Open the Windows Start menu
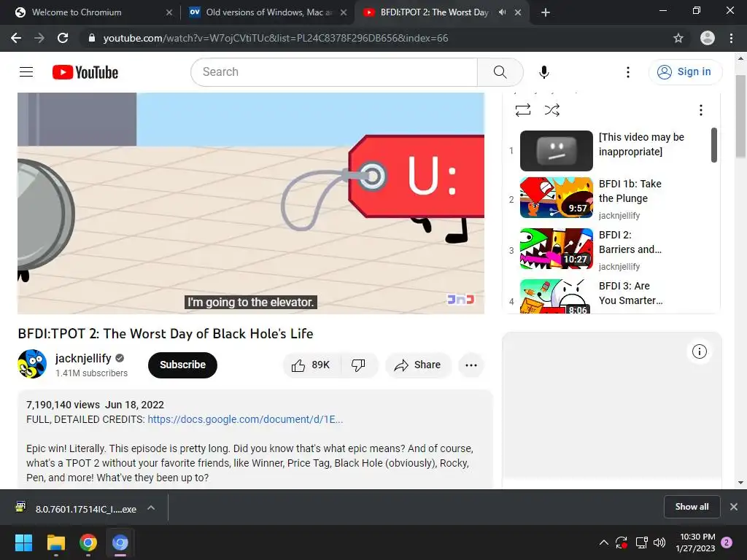747x560 pixels. point(23,542)
